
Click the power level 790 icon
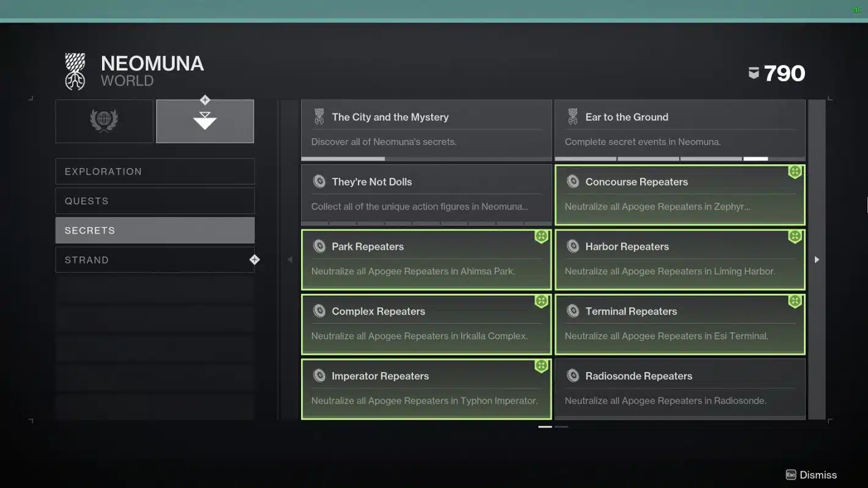click(754, 73)
